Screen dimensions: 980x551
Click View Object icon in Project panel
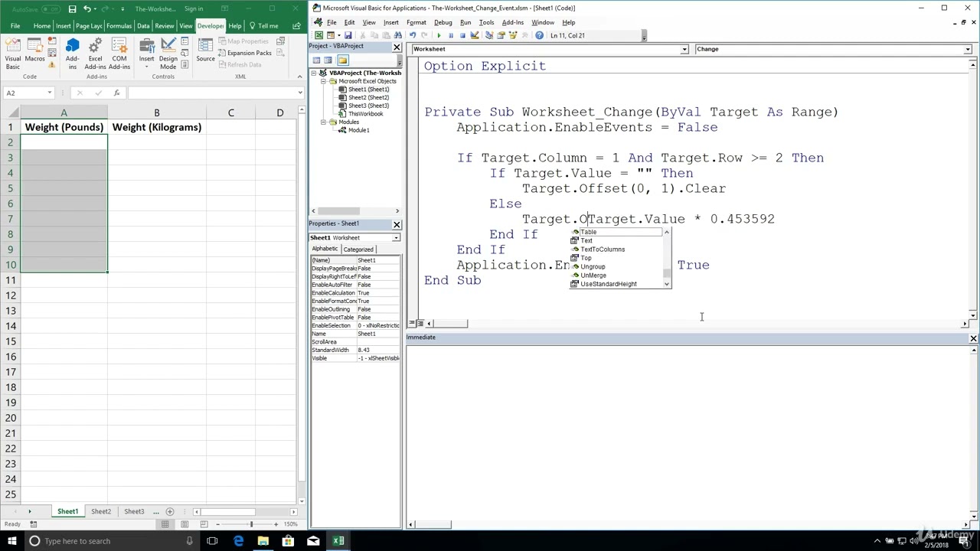pyautogui.click(x=328, y=60)
